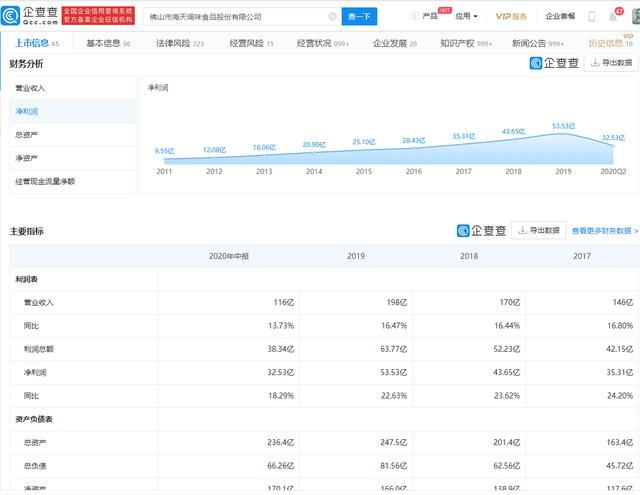Image resolution: width=640 pixels, height=495 pixels.
Task: Expand the 应用 dropdown menu
Action: pos(466,17)
